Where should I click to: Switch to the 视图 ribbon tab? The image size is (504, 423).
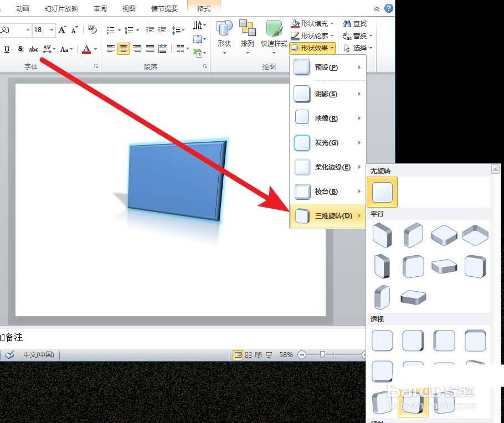tap(128, 8)
